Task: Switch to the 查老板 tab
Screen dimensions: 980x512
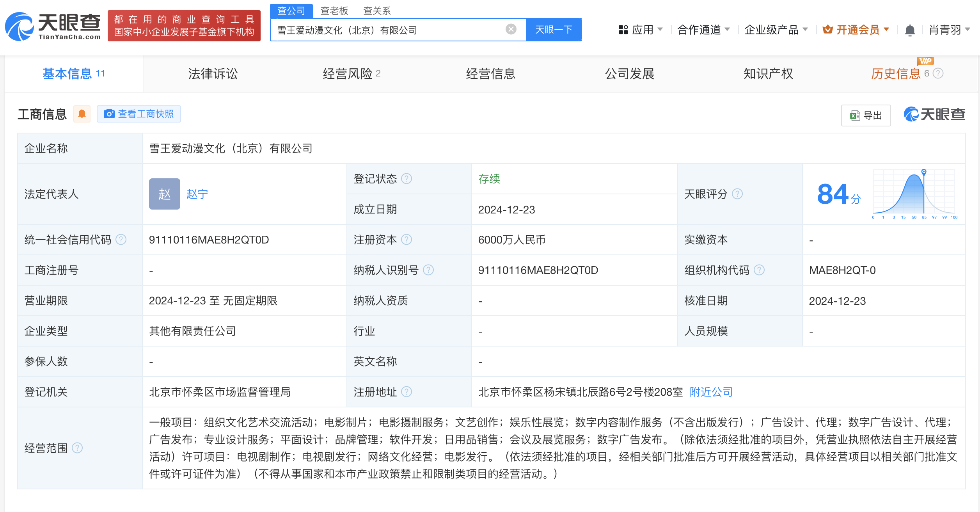Action: tap(335, 11)
